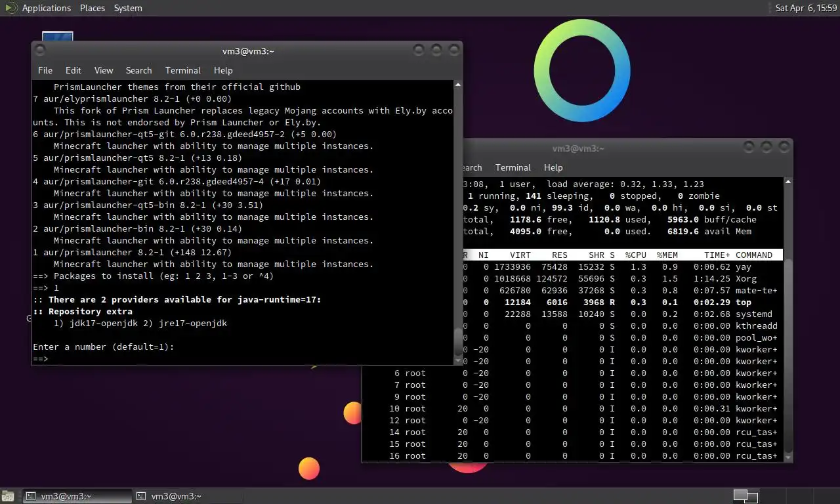Open the Applications menu in top panel
Screen dimensions: 840x504
(x=46, y=8)
